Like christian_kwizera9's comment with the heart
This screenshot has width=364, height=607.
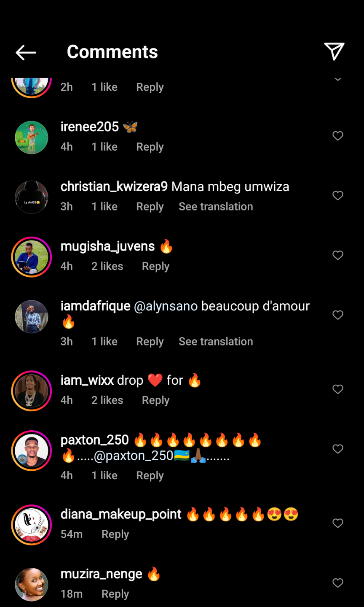338,196
